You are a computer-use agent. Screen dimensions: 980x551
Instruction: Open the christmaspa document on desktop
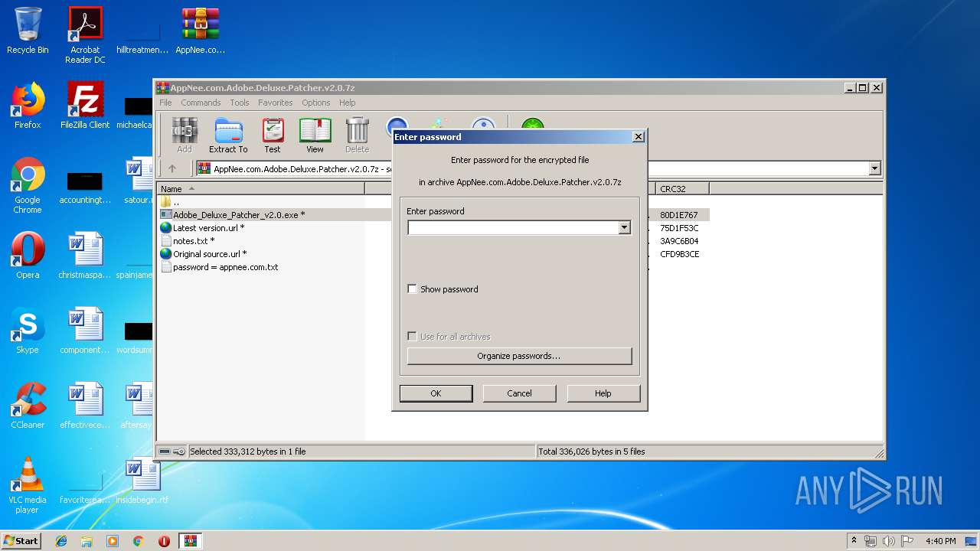85,256
